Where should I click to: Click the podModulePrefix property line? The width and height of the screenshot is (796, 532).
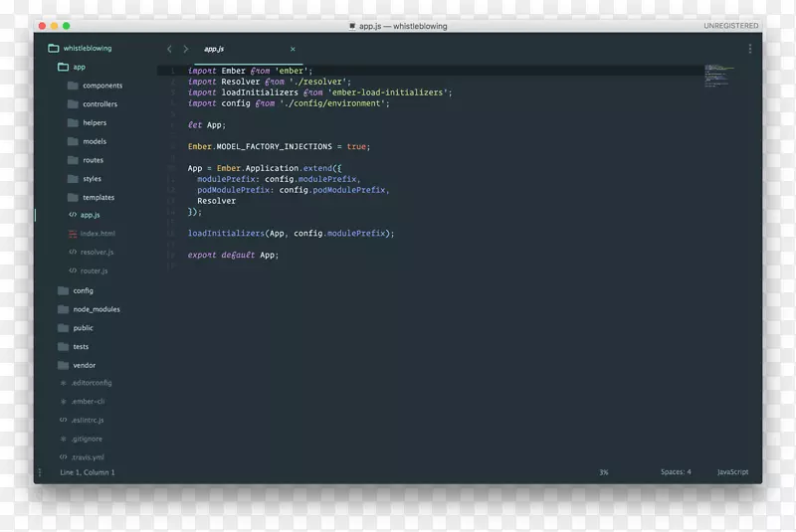[294, 190]
